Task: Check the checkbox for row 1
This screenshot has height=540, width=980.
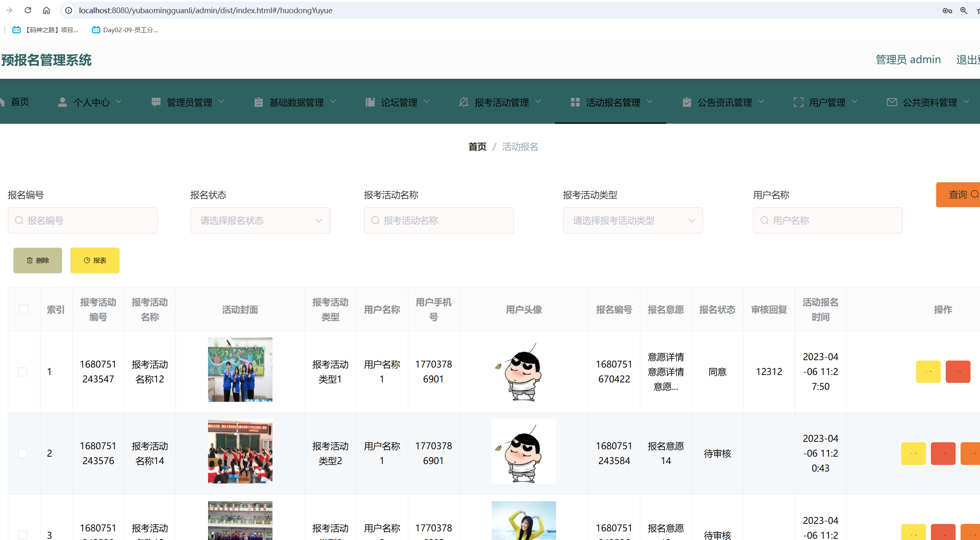Action: (23, 372)
